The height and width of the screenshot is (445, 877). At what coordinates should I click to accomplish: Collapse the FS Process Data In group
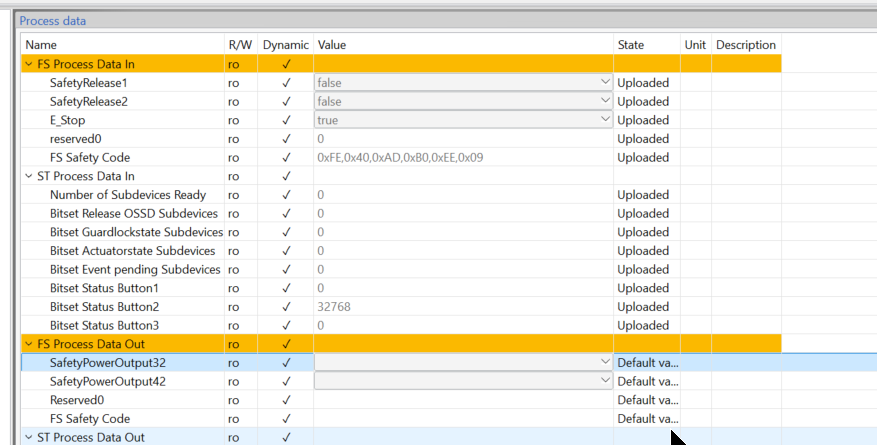click(29, 64)
